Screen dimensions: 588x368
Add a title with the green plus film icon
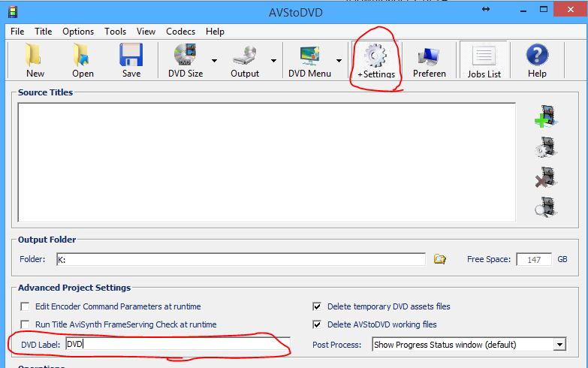(546, 116)
